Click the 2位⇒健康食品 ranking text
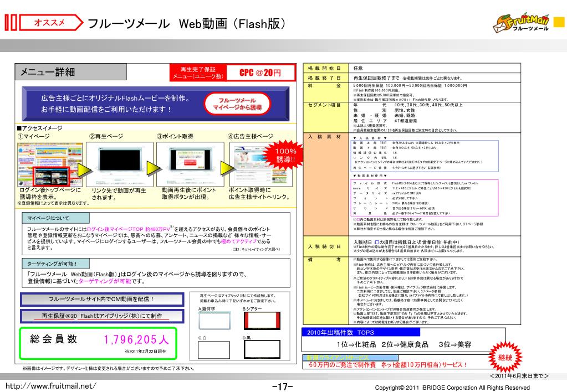Viewport: 567px width, 392px height. click(x=405, y=345)
